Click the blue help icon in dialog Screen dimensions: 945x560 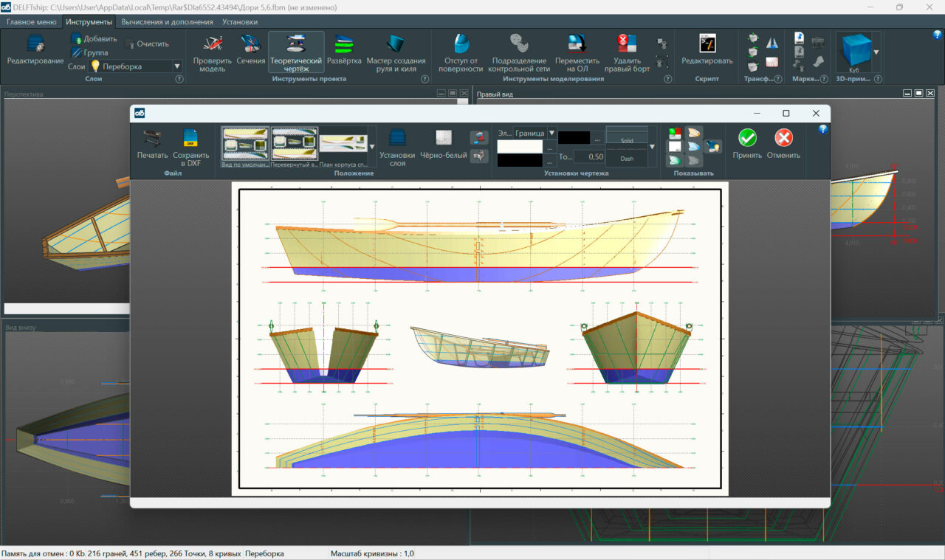pyautogui.click(x=823, y=130)
